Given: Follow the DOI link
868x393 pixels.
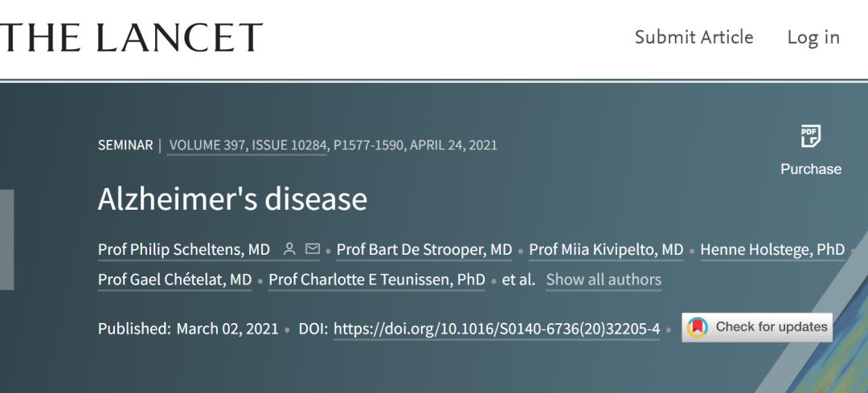Looking at the screenshot, I should coord(497,329).
